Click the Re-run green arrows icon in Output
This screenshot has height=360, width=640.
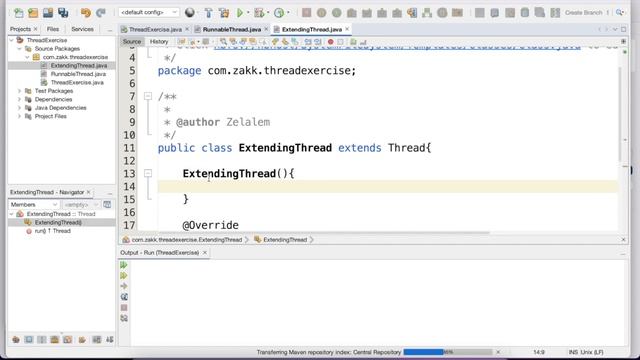pyautogui.click(x=124, y=265)
